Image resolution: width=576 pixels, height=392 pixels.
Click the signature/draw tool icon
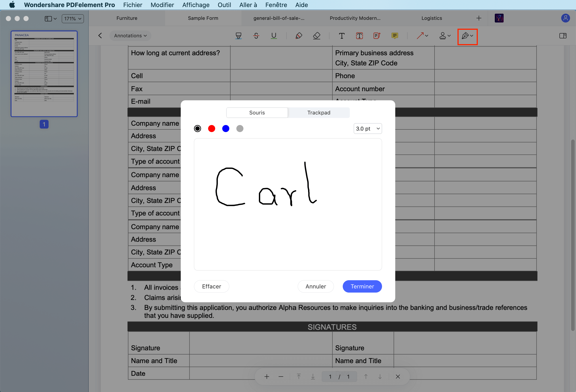point(465,35)
